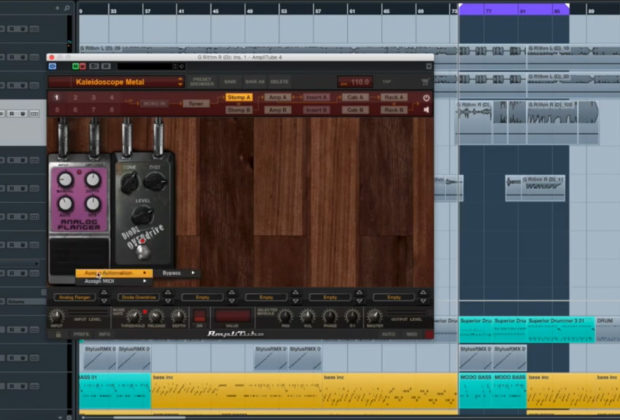Click the AUTO button in AmpliTube footer
The image size is (620, 420).
[388, 335]
